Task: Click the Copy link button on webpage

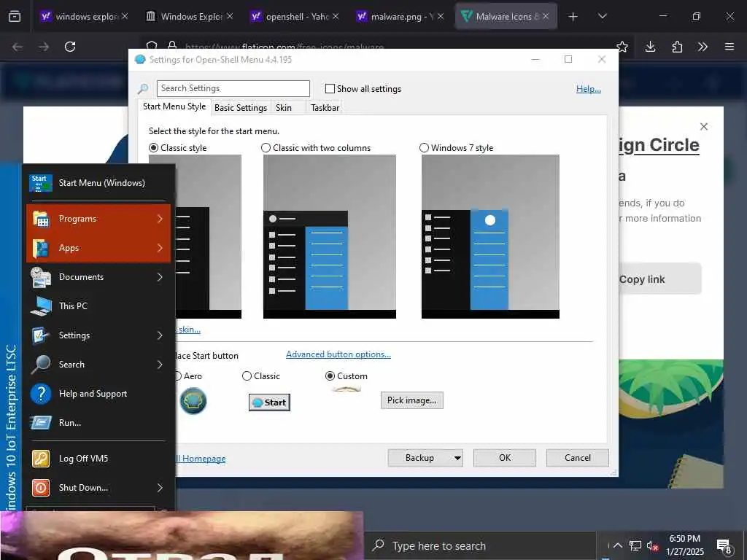Action: tap(659, 279)
